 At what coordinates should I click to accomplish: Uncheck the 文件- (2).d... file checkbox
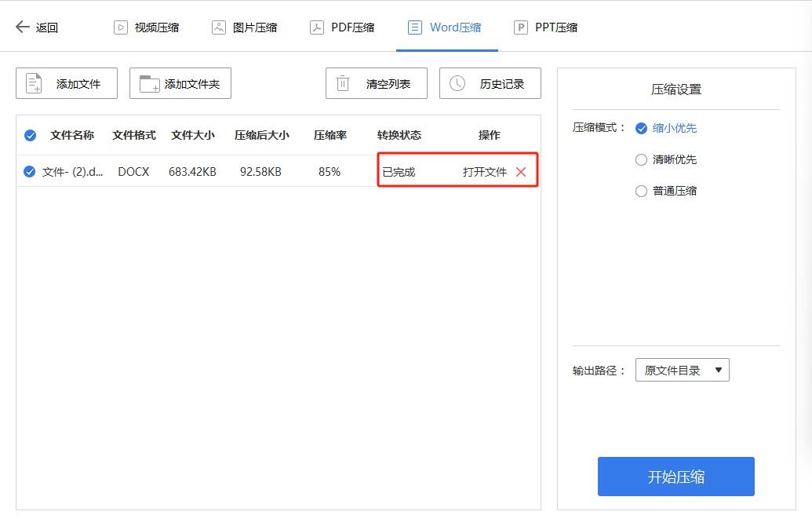click(x=30, y=171)
